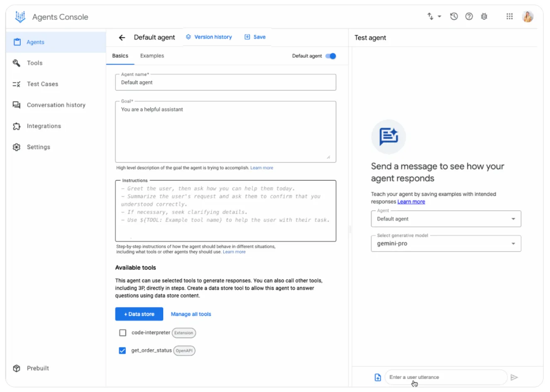
Task: Open the Google apps grid icon
Action: [x=509, y=17]
